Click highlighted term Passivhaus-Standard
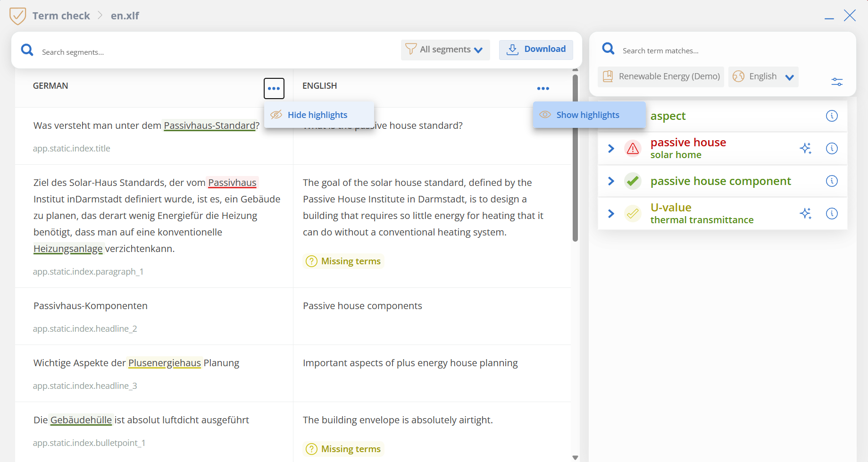The image size is (868, 462). point(209,126)
